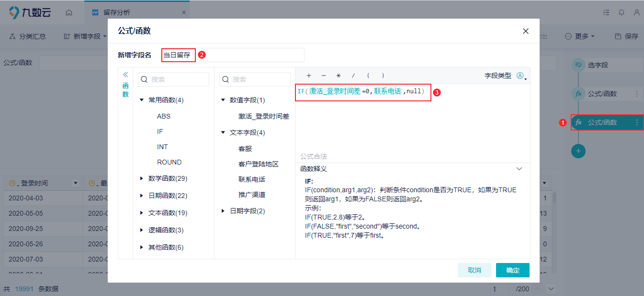Collapse the function panel with double-chevron icon
644x296 pixels.
point(125,75)
